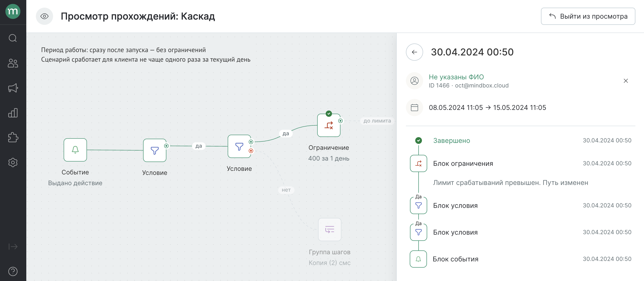The image size is (644, 281).
Task: Open Блок события bell icon in history
Action: point(418,259)
